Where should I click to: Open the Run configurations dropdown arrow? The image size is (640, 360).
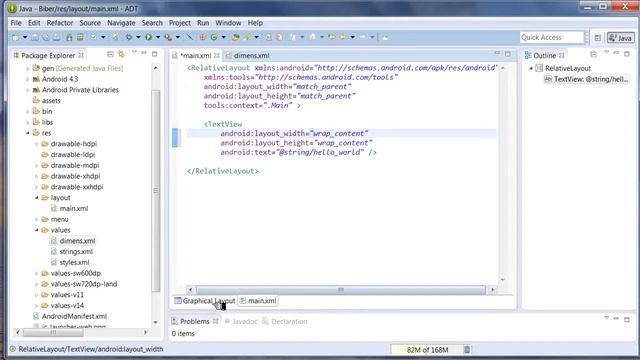point(158,37)
